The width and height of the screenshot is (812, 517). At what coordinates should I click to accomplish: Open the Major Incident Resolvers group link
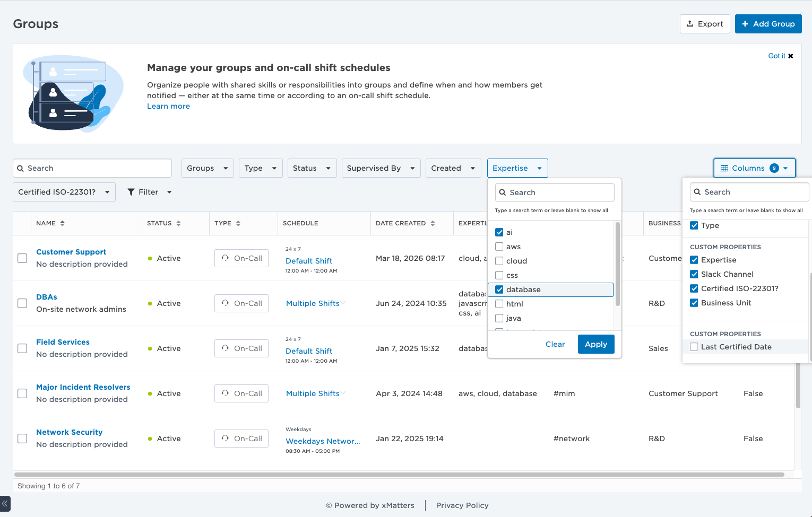pos(83,387)
